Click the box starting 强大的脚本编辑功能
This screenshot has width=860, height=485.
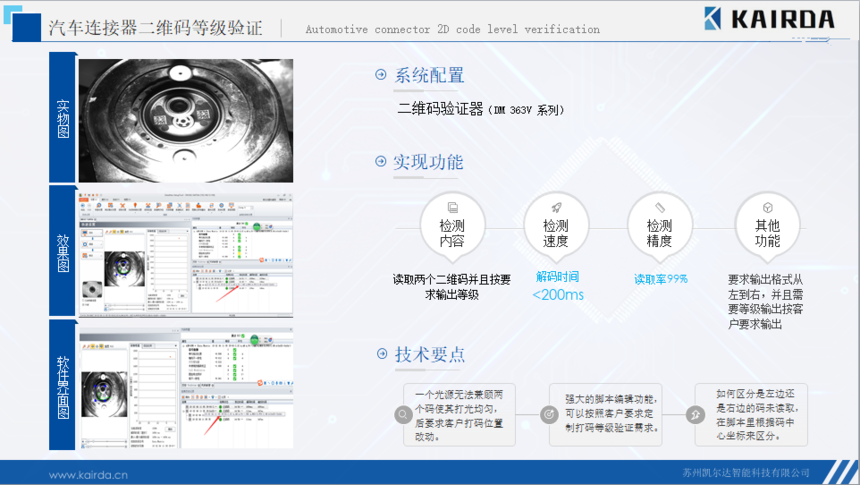click(x=606, y=415)
